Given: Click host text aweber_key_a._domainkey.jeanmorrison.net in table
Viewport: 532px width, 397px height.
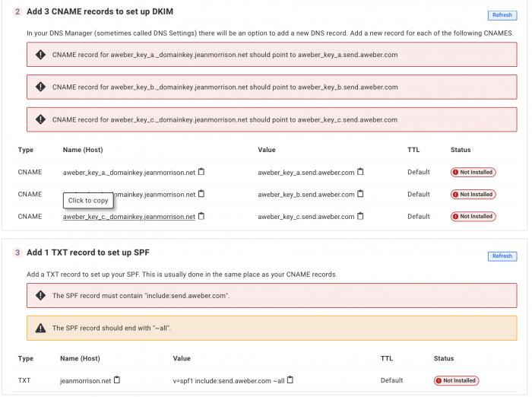Looking at the screenshot, I should point(129,173).
